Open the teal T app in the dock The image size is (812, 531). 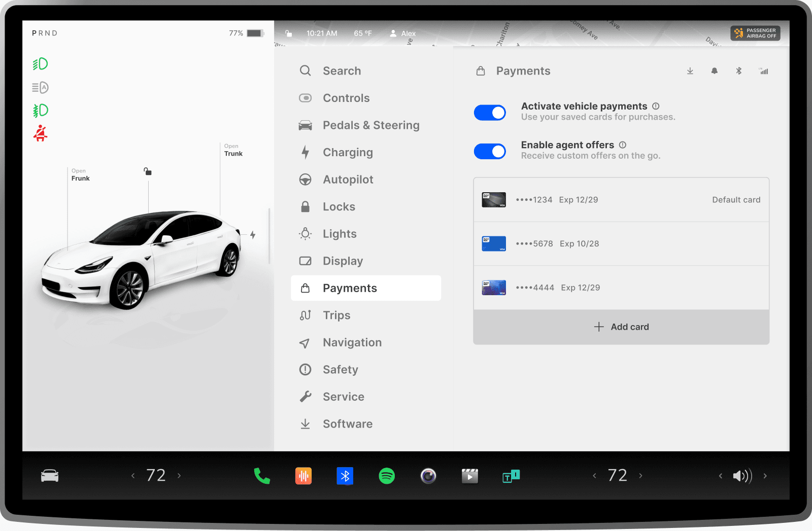511,476
